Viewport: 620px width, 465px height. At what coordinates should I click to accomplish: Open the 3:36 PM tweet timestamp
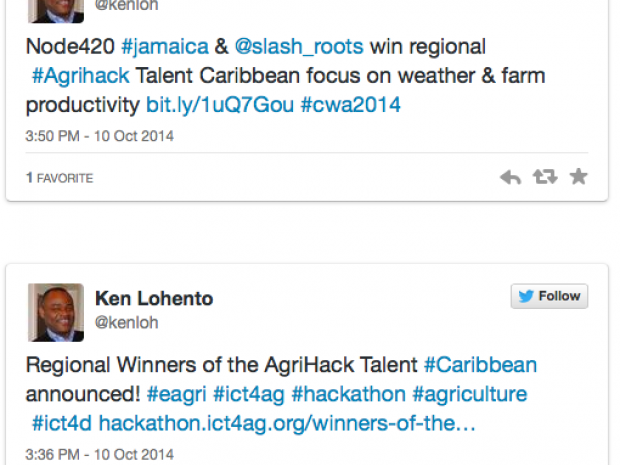(100, 454)
